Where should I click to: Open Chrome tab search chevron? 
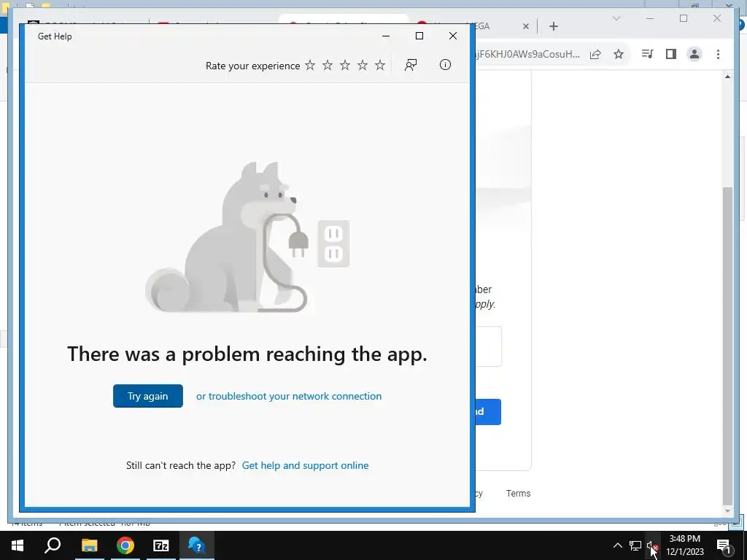coord(616,18)
